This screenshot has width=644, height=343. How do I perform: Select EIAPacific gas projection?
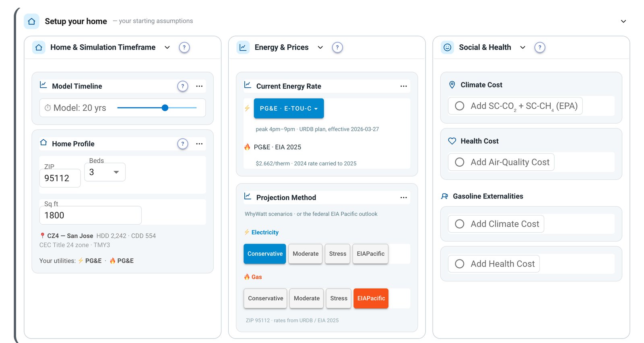click(371, 299)
